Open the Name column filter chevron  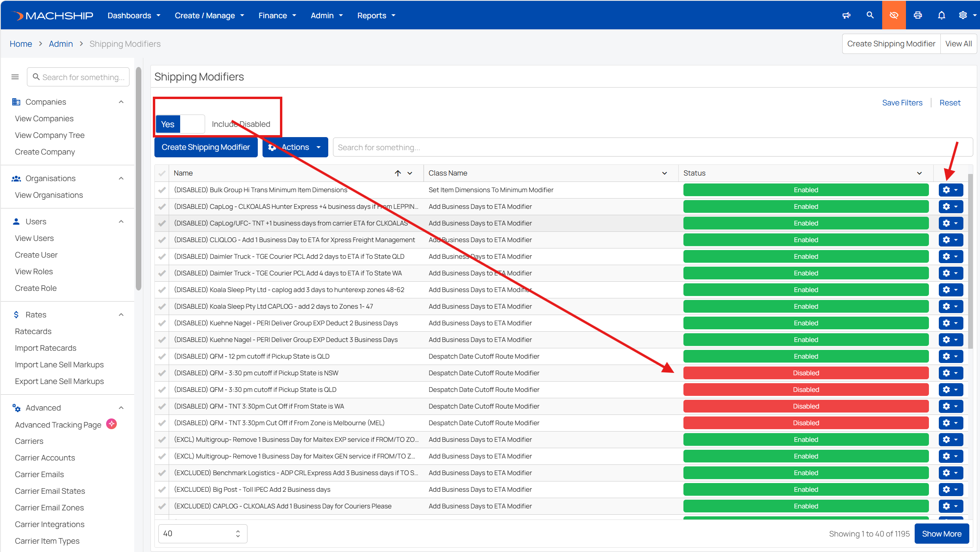[410, 173]
